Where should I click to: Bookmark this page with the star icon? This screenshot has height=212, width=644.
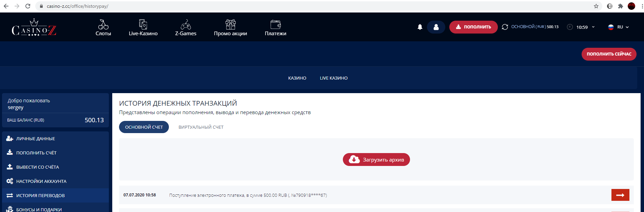coord(596,6)
